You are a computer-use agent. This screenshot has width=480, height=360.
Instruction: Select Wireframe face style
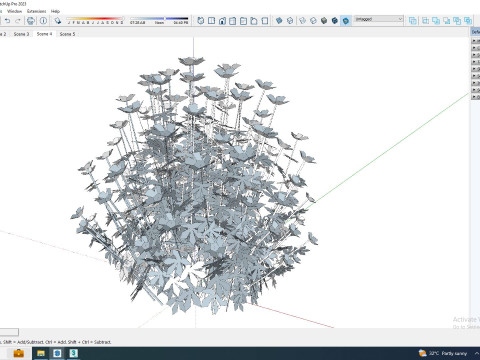click(x=303, y=21)
